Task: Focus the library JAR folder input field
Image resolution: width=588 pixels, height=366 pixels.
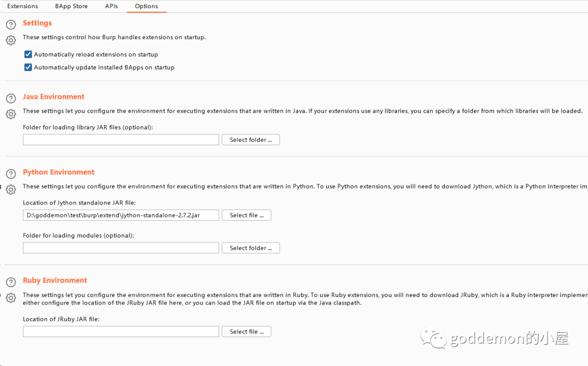Action: (121, 140)
